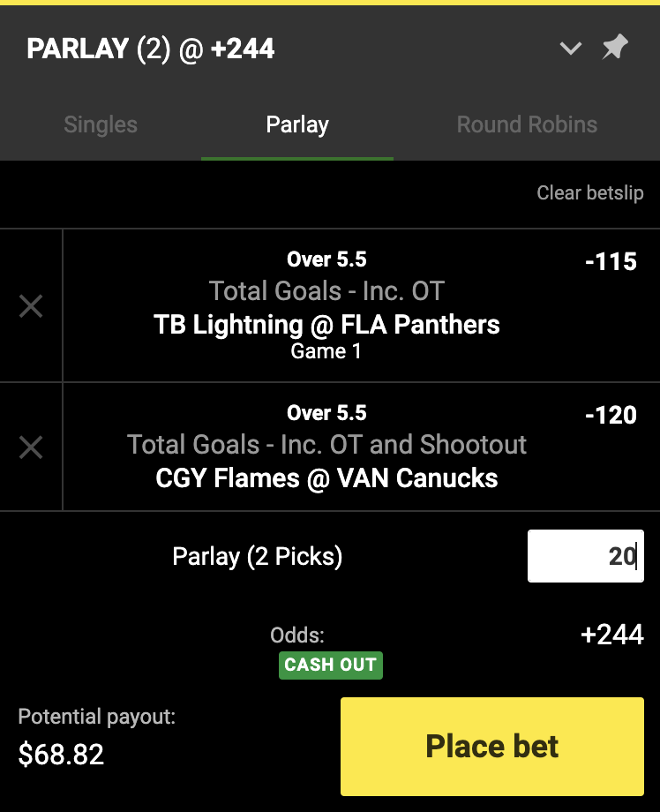This screenshot has width=660, height=812.
Task: Select the Parlay tab
Action: (x=297, y=124)
